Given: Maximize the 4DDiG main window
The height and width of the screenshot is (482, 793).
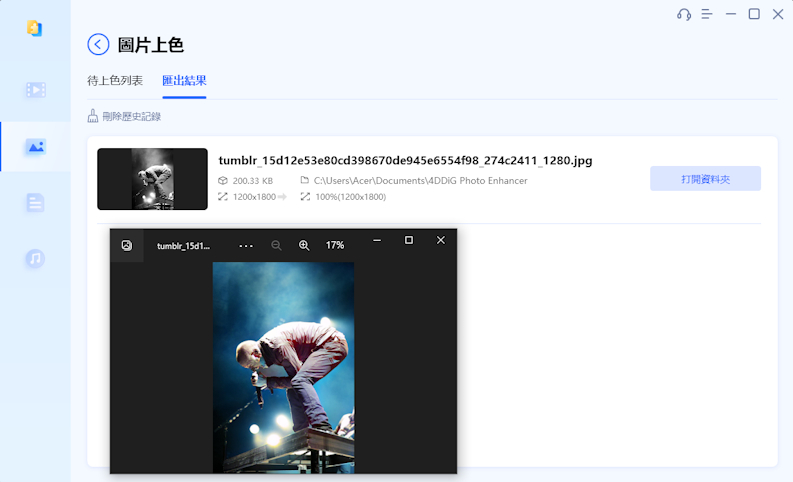Looking at the screenshot, I should pyautogui.click(x=754, y=14).
